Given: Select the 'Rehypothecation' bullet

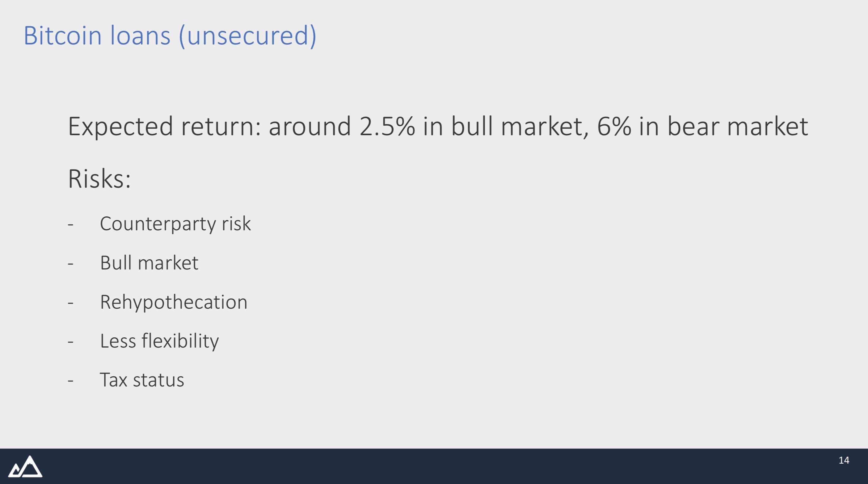Looking at the screenshot, I should [174, 302].
